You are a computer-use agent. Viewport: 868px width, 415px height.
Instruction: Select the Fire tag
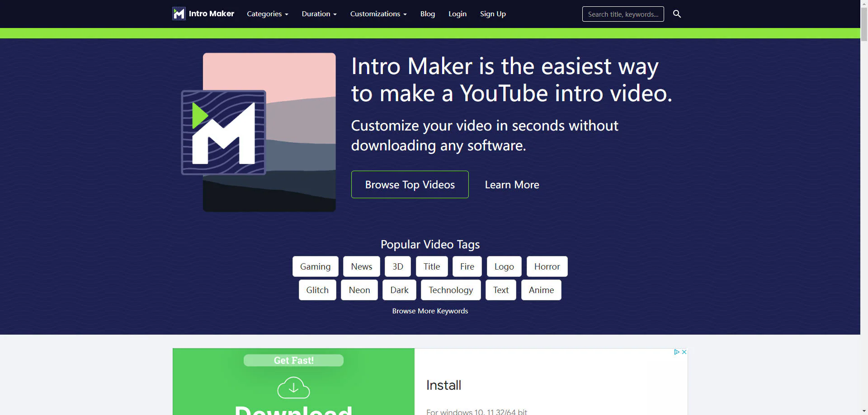click(x=467, y=266)
